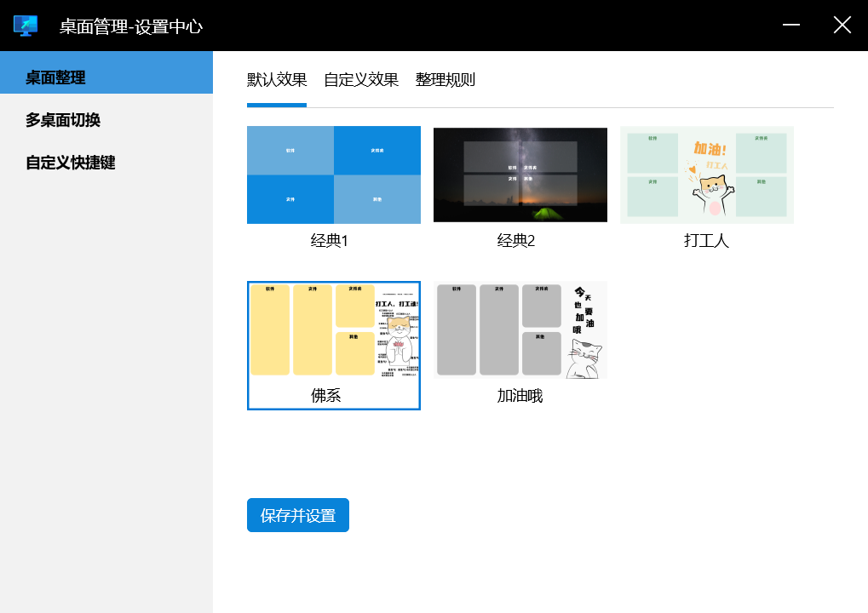Pick the 加油哦 gray layout style
Image resolution: width=868 pixels, height=613 pixels.
coord(520,330)
